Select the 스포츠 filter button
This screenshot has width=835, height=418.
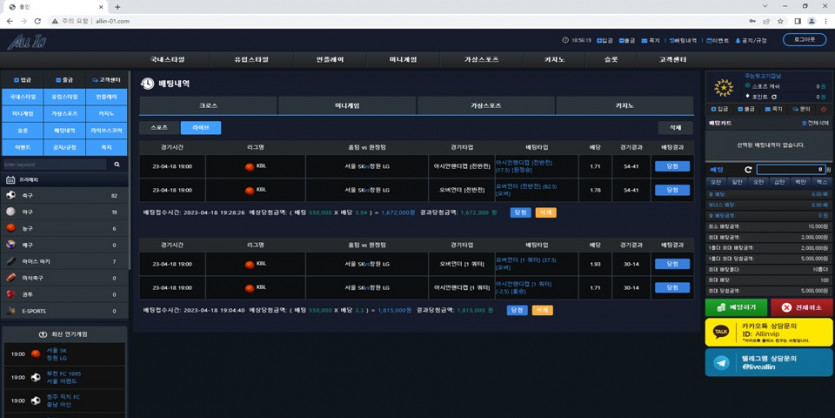pos(159,128)
